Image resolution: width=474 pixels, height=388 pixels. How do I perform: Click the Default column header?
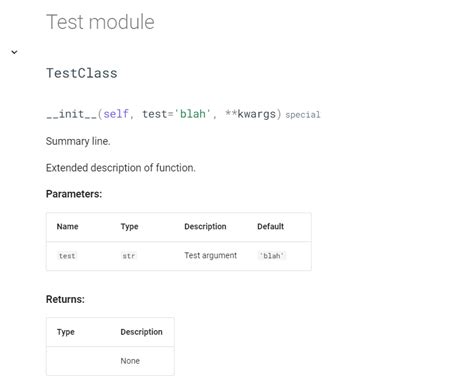point(270,227)
